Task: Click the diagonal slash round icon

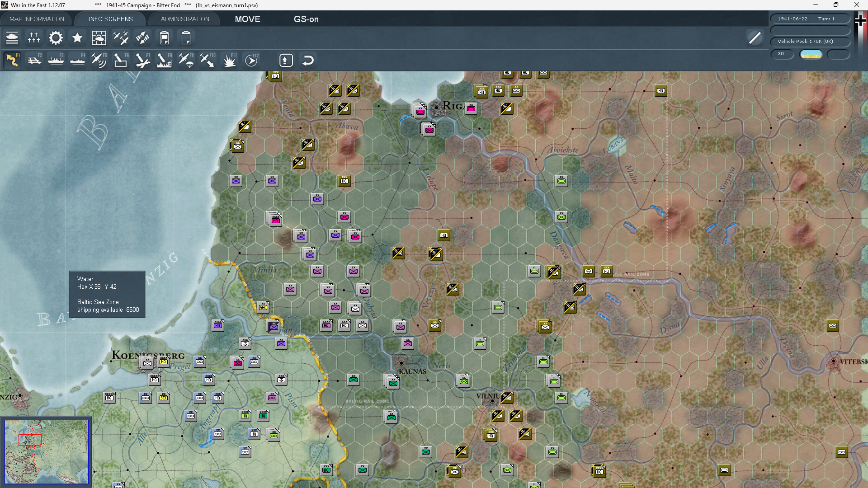Action: click(755, 38)
